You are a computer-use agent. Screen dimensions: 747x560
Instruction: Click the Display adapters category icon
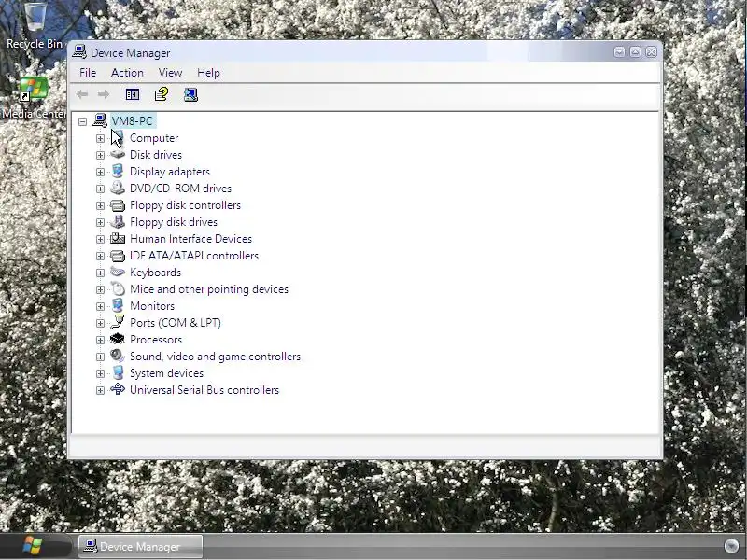click(118, 172)
